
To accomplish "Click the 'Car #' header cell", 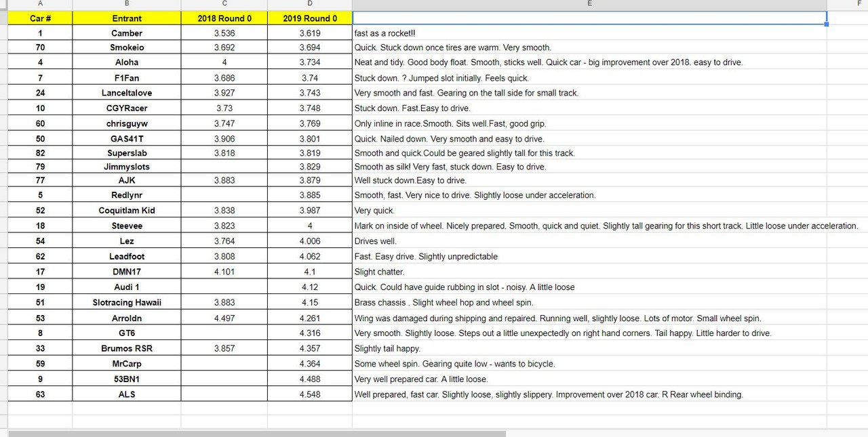I will [40, 18].
